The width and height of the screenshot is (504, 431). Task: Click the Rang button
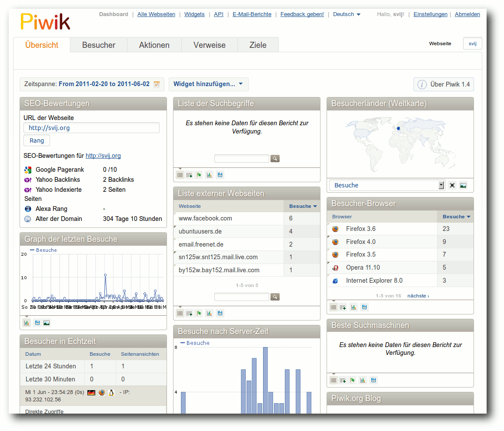(x=37, y=140)
